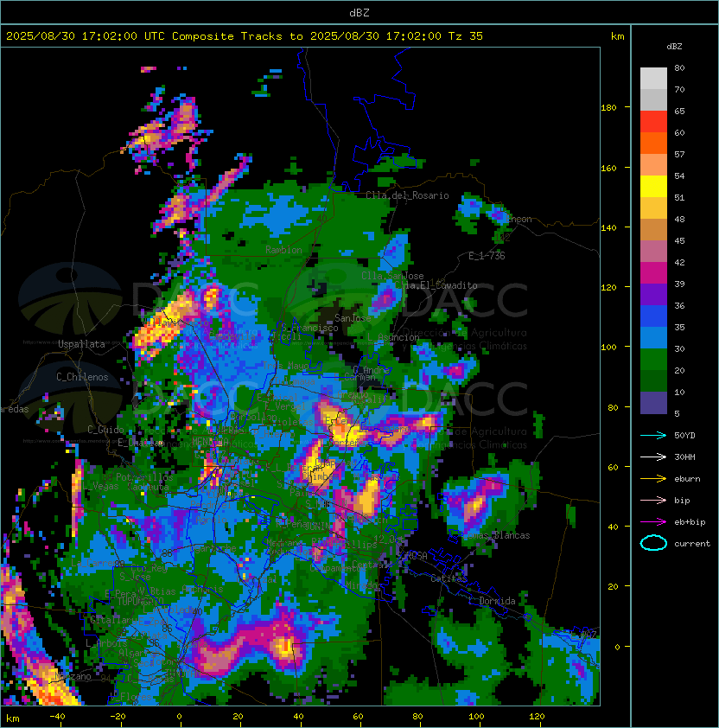The width and height of the screenshot is (719, 728).
Task: Click the Composite Tracks timestamp header text
Action: 245,36
